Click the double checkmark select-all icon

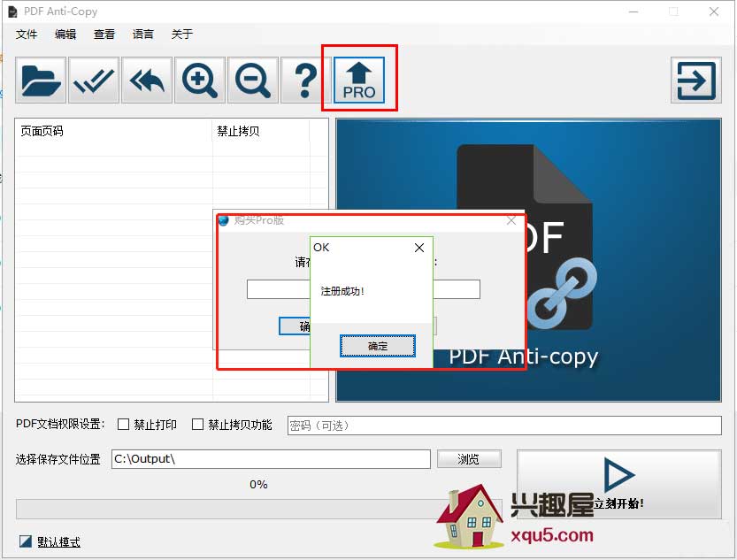(94, 81)
